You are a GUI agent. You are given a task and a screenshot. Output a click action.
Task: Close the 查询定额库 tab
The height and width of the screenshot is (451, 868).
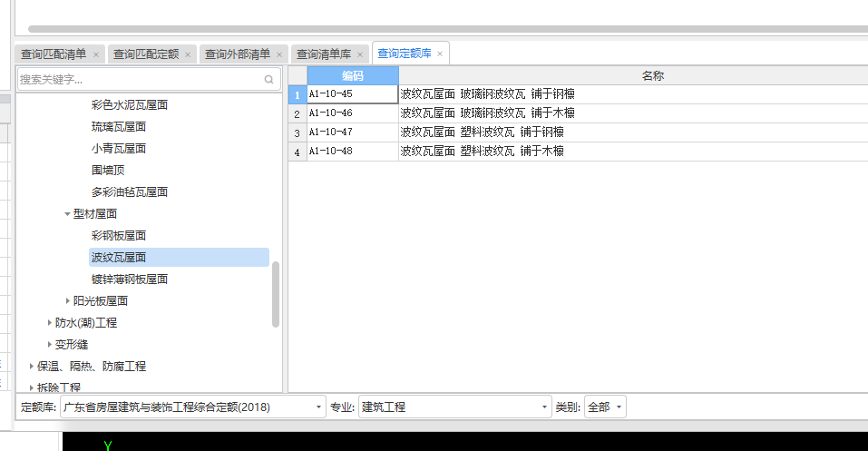tap(440, 54)
